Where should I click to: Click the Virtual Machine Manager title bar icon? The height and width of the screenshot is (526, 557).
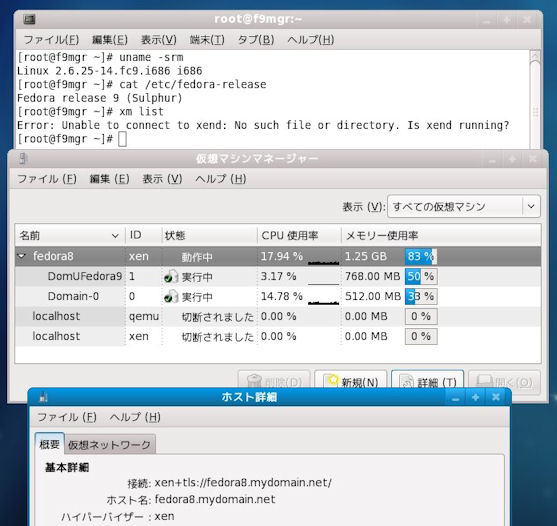point(23,158)
